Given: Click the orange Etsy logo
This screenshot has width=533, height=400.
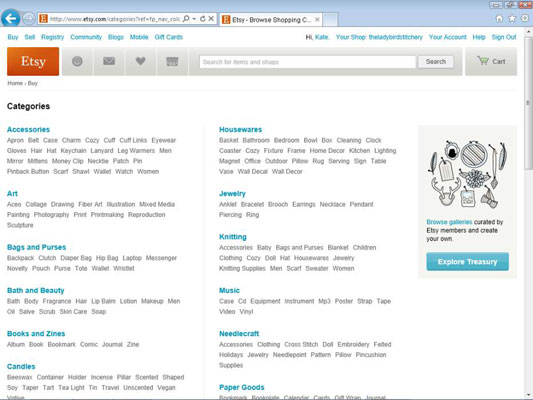Looking at the screenshot, I should (x=33, y=62).
